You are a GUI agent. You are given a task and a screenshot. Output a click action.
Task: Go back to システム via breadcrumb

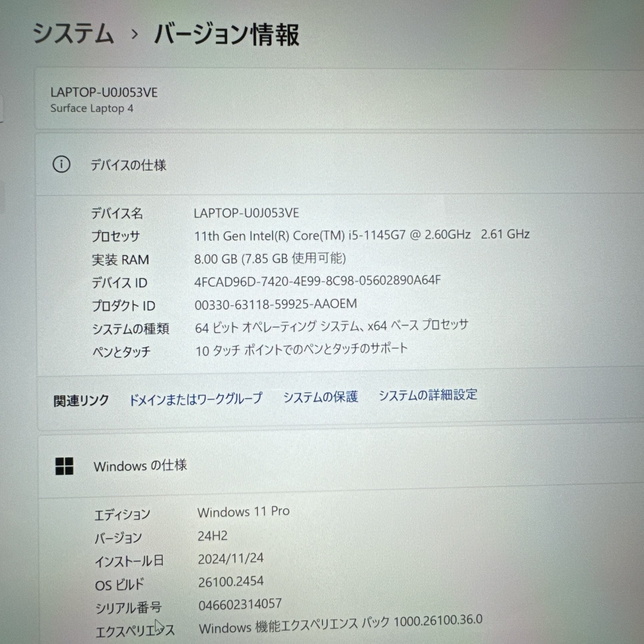[73, 33]
